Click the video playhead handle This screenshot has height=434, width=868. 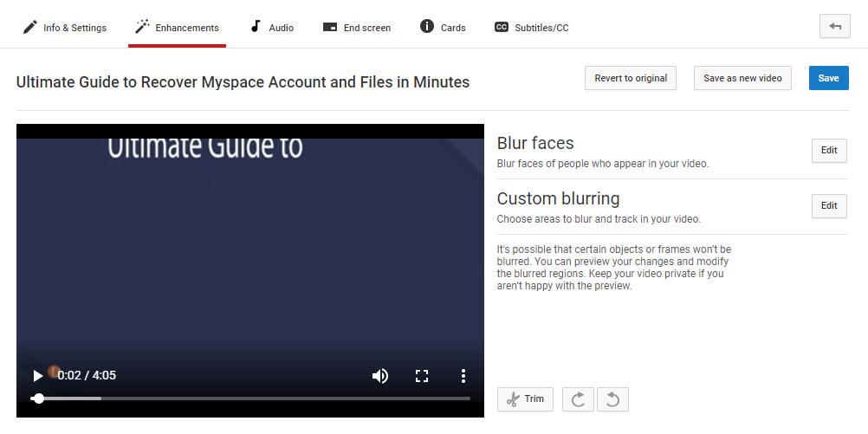point(38,398)
